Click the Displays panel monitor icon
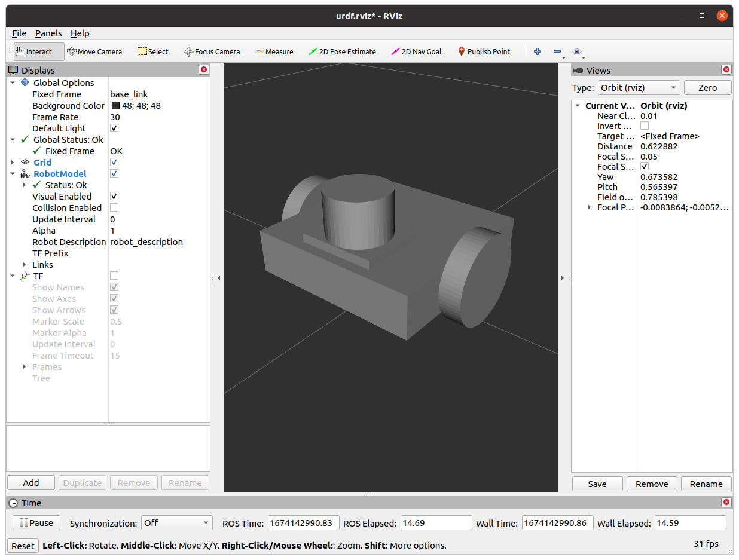This screenshot has height=560, width=739. 13,70
